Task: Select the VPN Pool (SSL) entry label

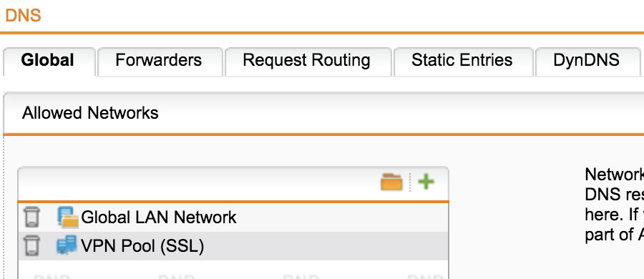Action: pyautogui.click(x=142, y=246)
